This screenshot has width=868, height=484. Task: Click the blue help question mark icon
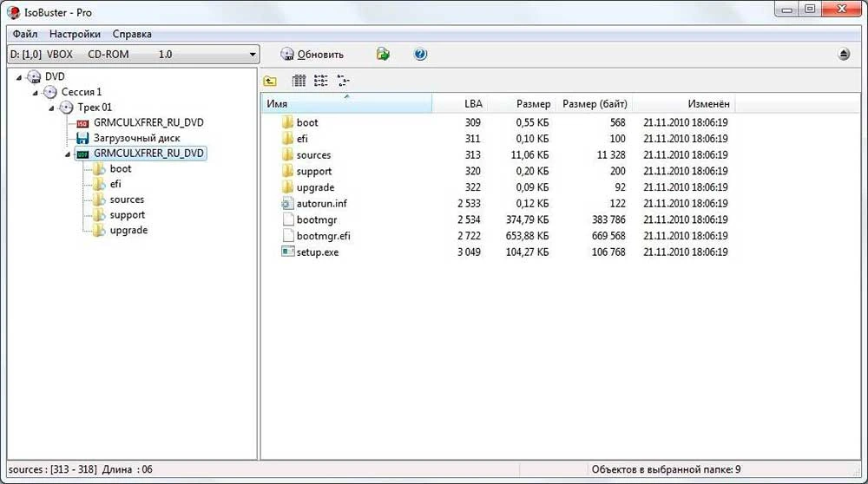click(421, 54)
